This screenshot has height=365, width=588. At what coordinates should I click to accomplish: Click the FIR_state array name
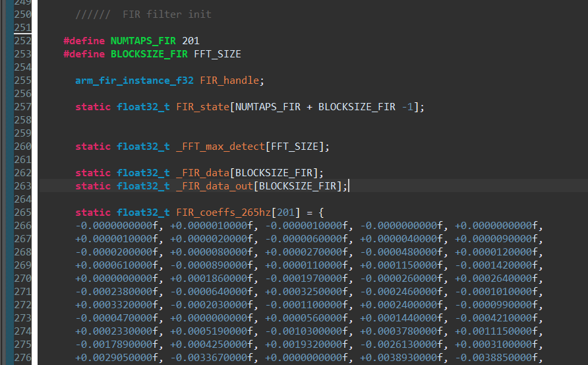202,107
